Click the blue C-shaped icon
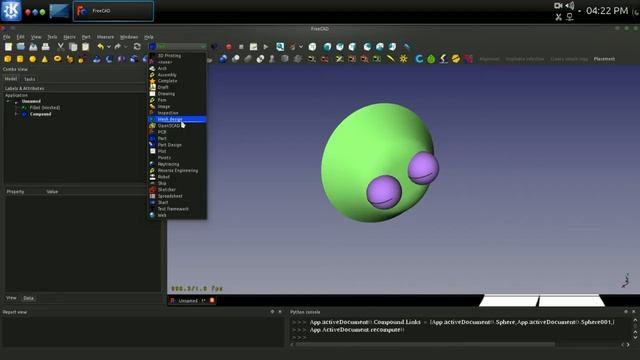The height and width of the screenshot is (360, 640). (419, 59)
